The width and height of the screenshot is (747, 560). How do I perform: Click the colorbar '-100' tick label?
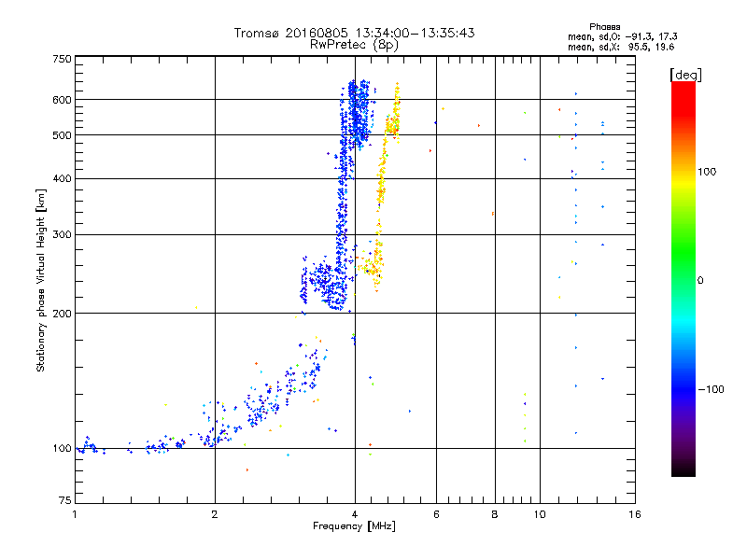(711, 389)
